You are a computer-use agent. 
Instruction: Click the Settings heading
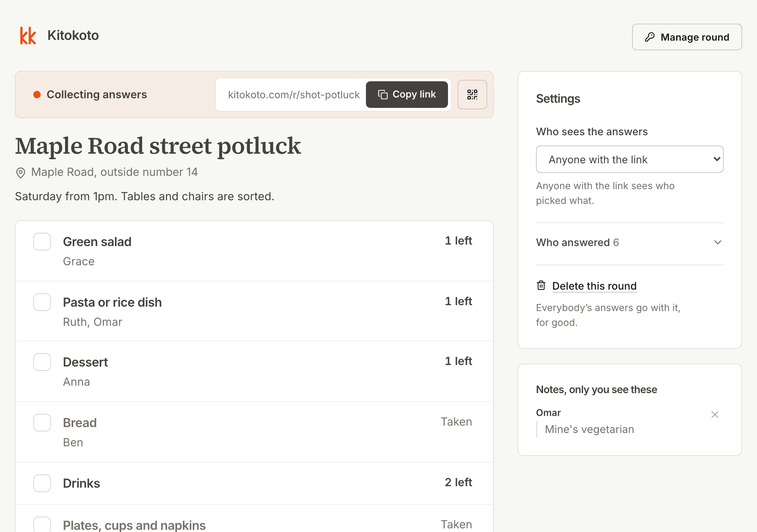point(558,99)
